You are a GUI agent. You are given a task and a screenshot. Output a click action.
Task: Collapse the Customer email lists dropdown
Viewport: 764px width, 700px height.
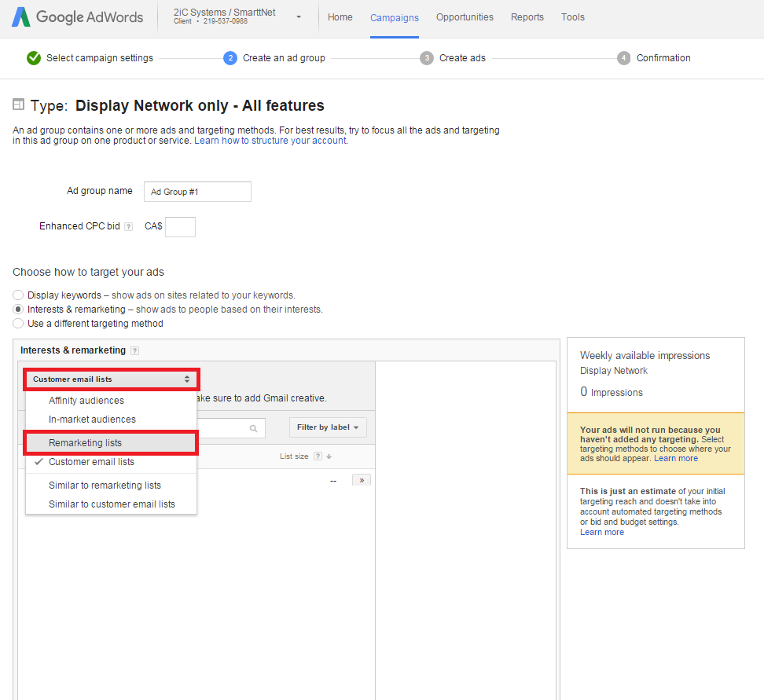[x=111, y=379]
